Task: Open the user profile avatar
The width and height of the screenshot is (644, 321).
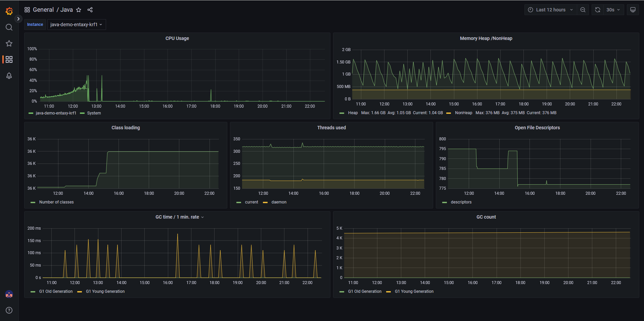Action: pyautogui.click(x=9, y=294)
